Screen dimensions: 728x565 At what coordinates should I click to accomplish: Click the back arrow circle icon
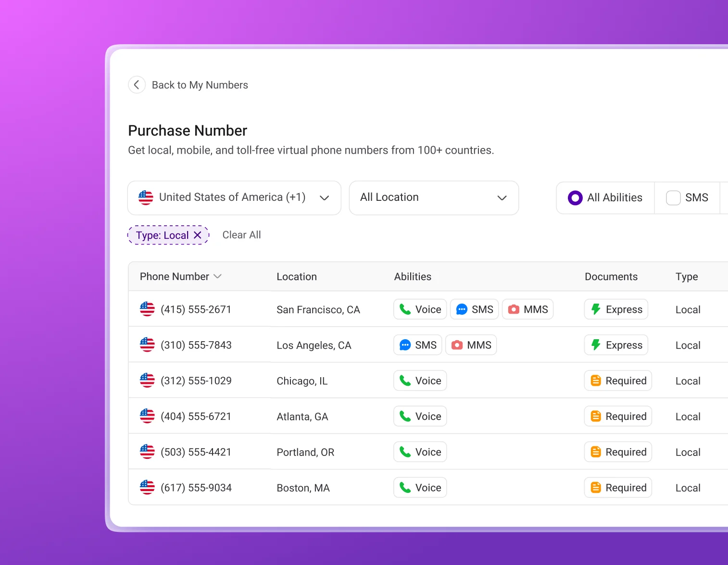click(x=137, y=85)
